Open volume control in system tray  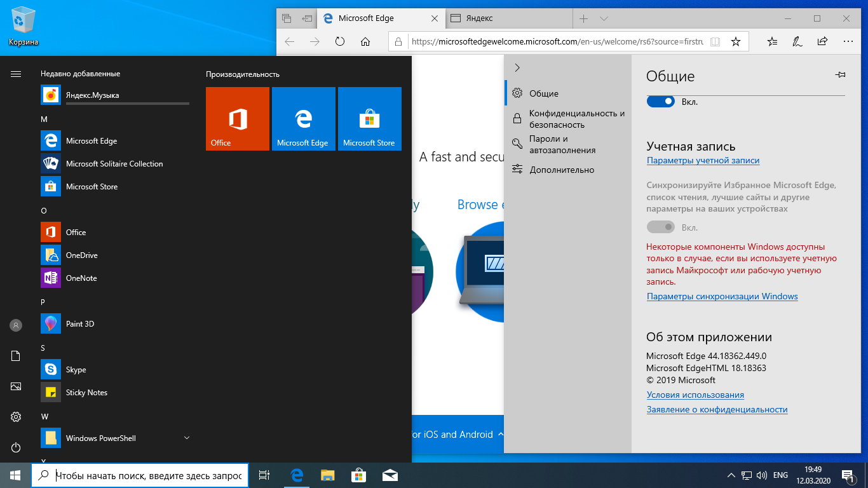click(762, 475)
